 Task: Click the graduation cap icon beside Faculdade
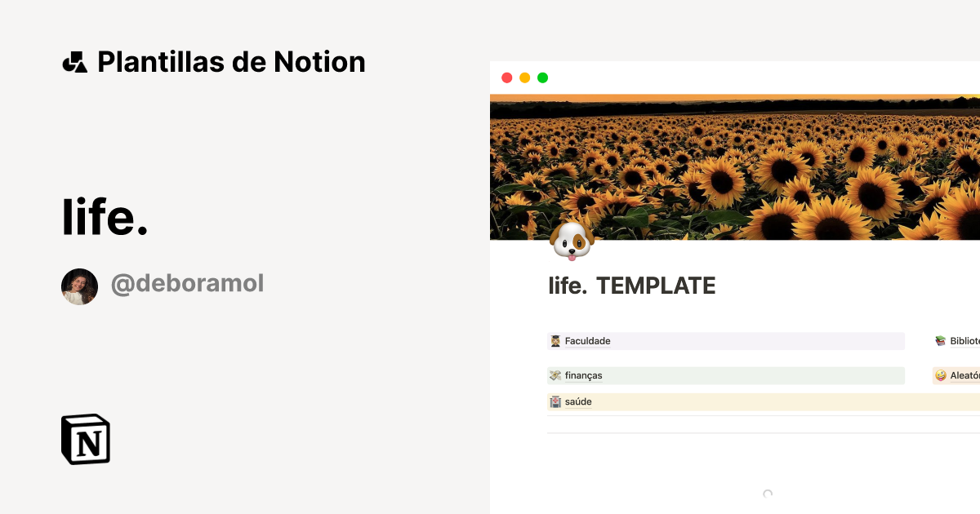tap(556, 340)
